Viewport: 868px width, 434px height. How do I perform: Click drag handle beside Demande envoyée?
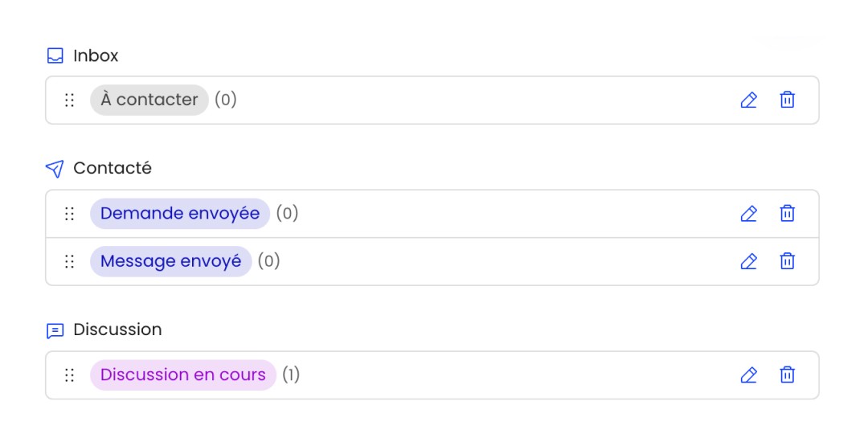pyautogui.click(x=70, y=214)
